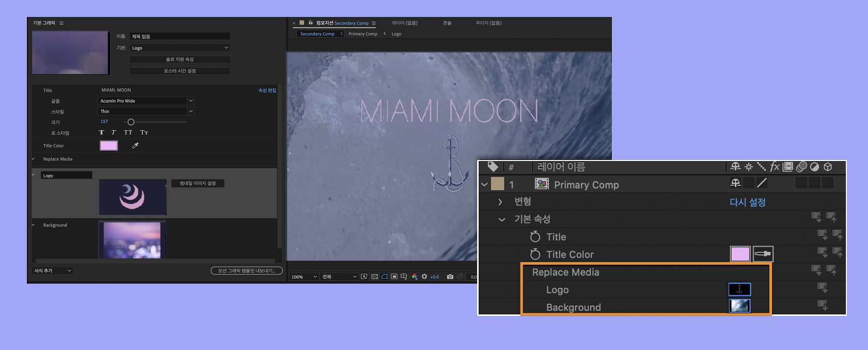The width and height of the screenshot is (868, 350).
Task: Open the 콘솔 panel tab
Action: (447, 23)
